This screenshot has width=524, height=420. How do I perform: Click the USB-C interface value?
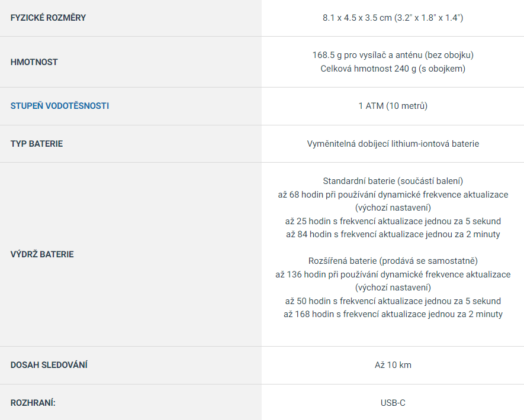(393, 403)
